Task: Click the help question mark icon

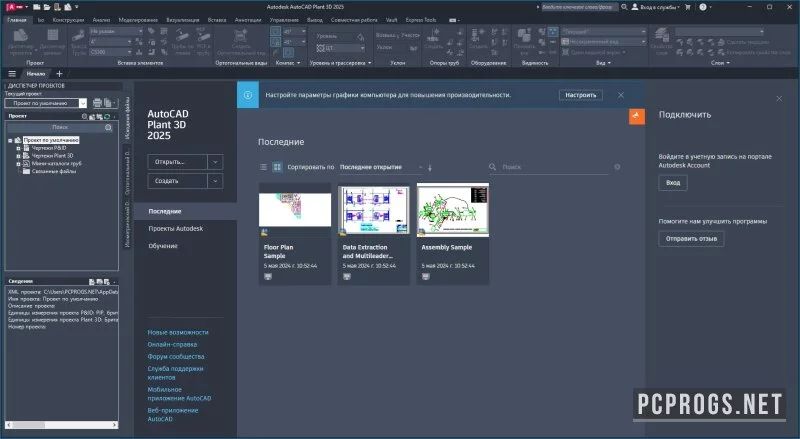Action: [703, 7]
